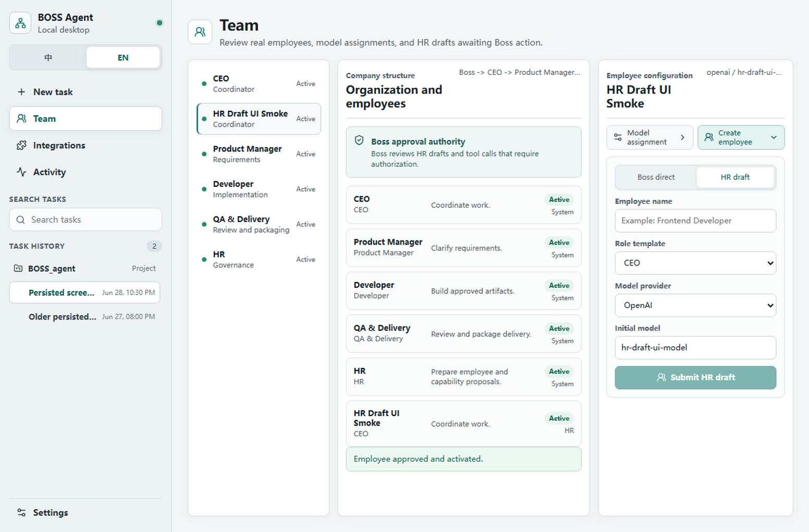809x532 pixels.
Task: Click the green online status dot
Action: [159, 23]
